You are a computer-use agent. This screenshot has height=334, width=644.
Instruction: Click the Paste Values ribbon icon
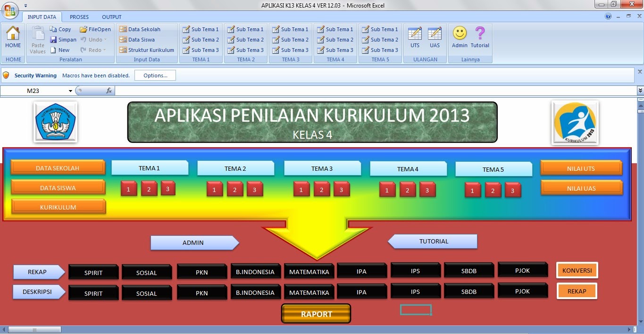(37, 39)
